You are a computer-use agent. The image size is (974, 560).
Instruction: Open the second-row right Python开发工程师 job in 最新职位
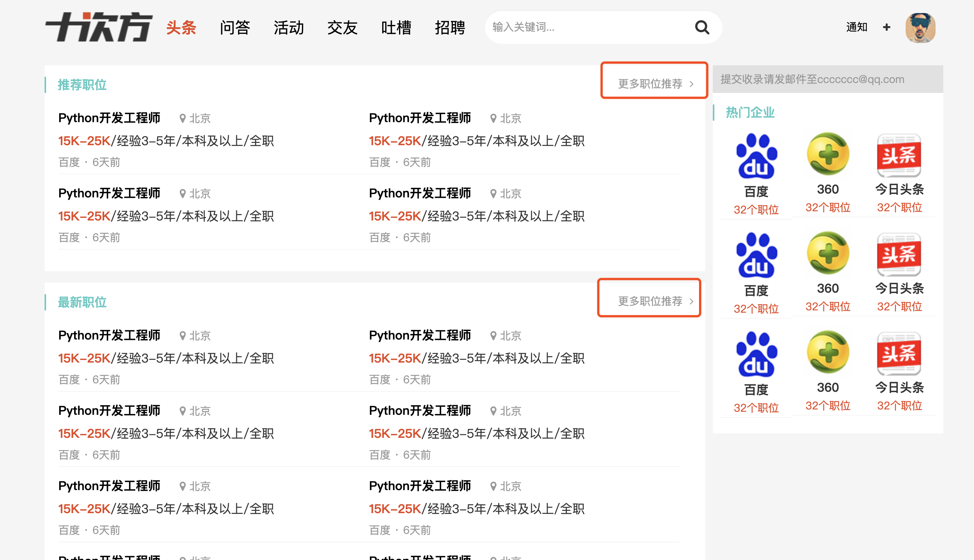pos(420,411)
